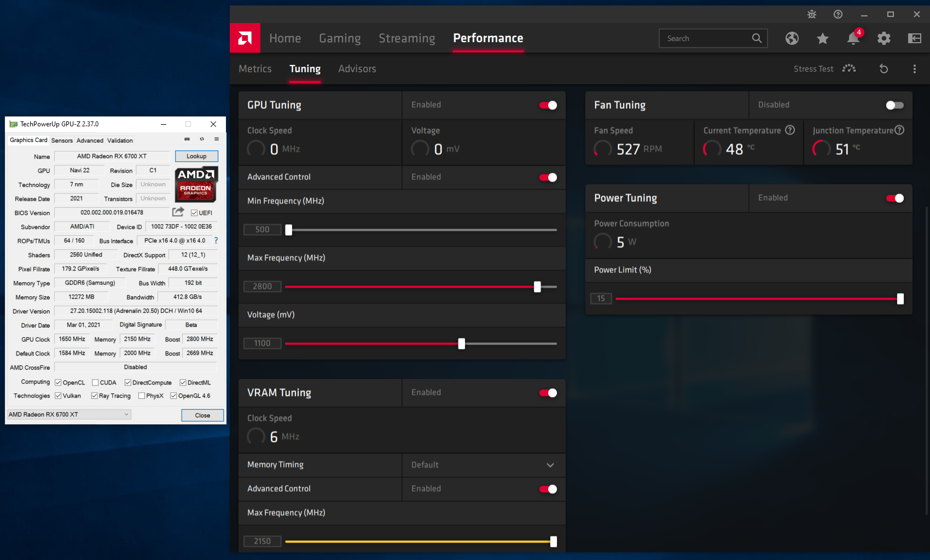Screen dimensions: 930x560
Task: Open the web browser globe icon
Action: point(792,38)
